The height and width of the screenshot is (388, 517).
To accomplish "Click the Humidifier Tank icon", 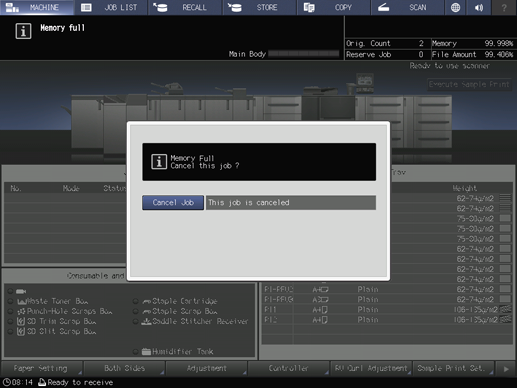I will 146,352.
